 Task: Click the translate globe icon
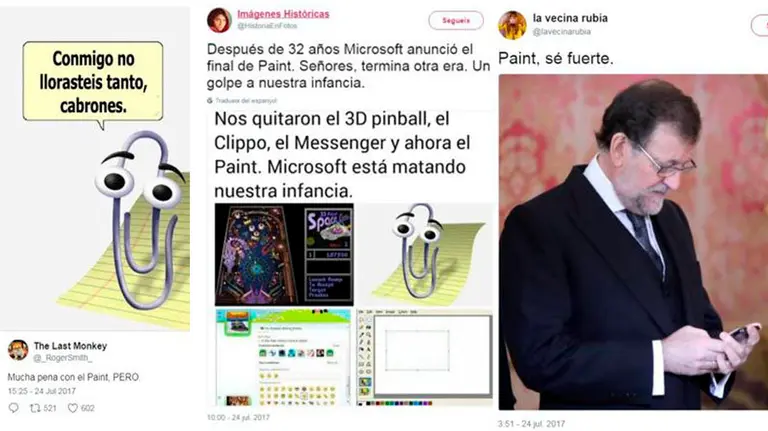210,100
